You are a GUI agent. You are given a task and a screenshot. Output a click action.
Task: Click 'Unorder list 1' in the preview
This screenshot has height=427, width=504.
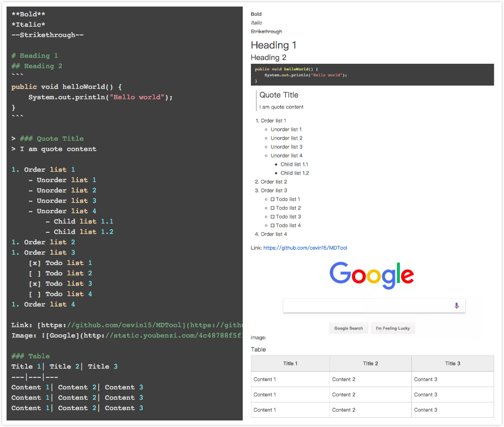pos(286,129)
